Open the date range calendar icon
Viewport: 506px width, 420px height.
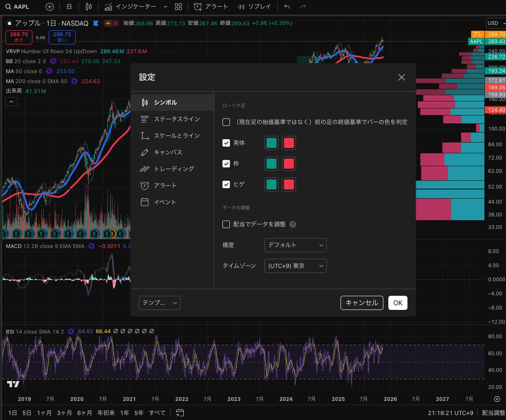click(180, 413)
